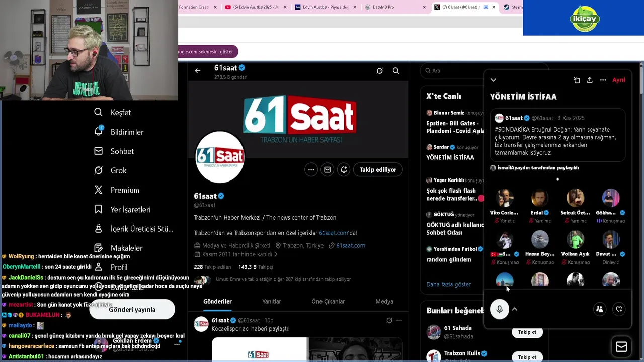Click the Gönderi yayınla button

tap(132, 310)
